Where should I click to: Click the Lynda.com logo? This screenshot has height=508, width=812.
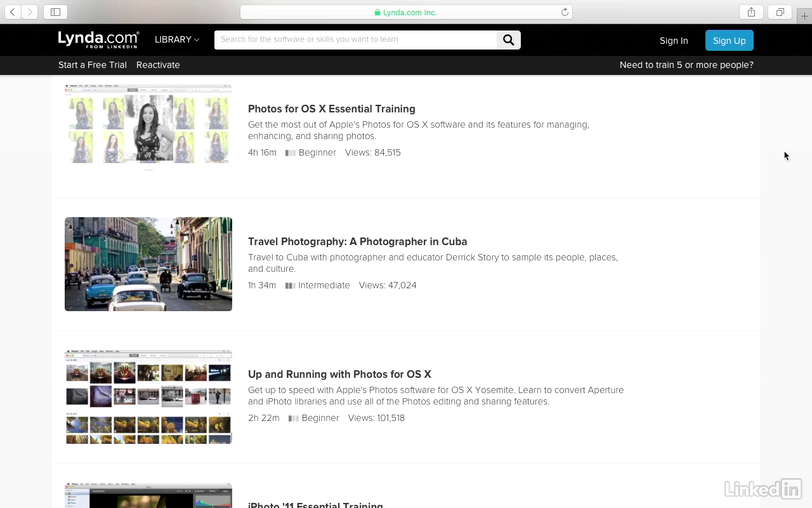tap(98, 39)
